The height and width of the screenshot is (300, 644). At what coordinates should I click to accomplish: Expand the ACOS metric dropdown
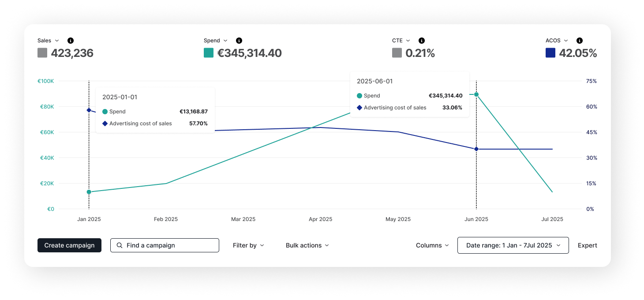tap(557, 41)
